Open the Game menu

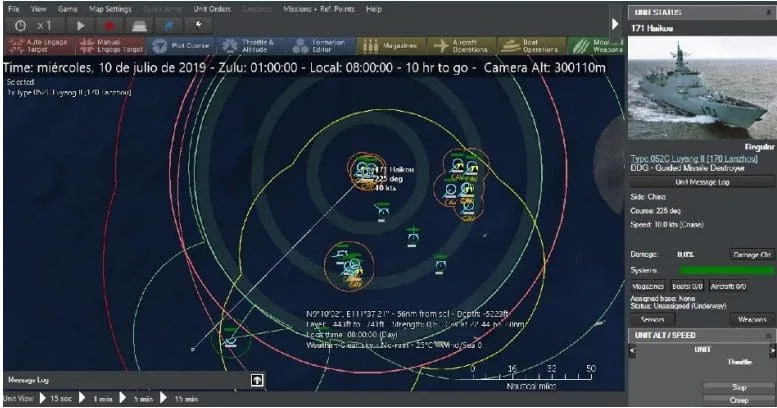(67, 9)
